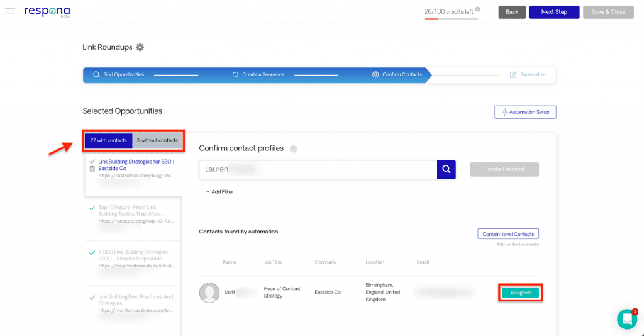644x336 pixels.
Task: Click Birmingham, England location cell
Action: pos(383,293)
